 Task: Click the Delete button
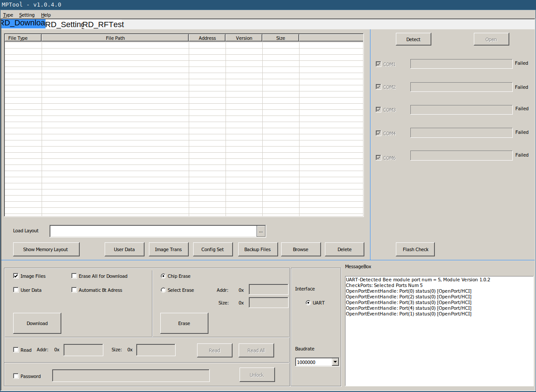click(345, 249)
